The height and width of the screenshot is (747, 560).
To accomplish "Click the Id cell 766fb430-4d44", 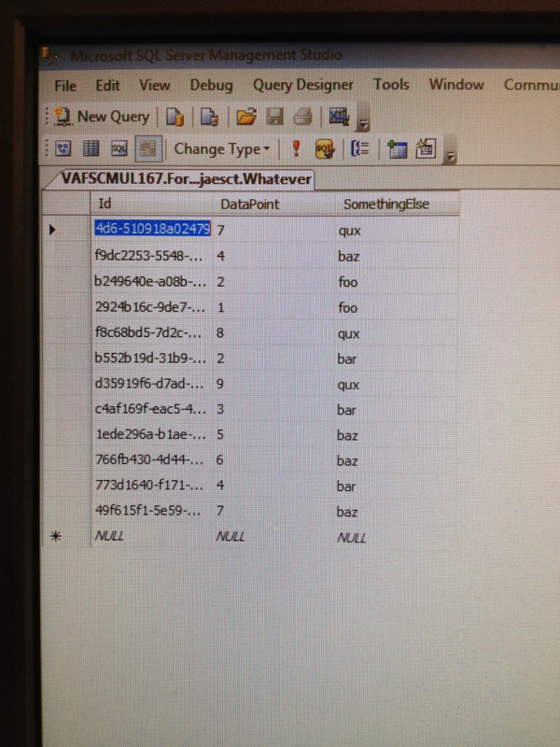I will pyautogui.click(x=151, y=460).
